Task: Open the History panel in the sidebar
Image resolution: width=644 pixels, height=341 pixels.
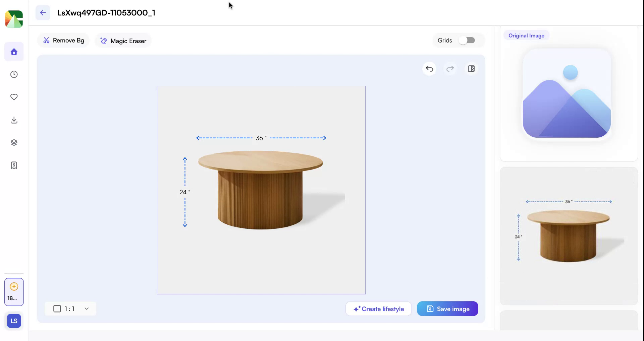Action: (x=14, y=74)
